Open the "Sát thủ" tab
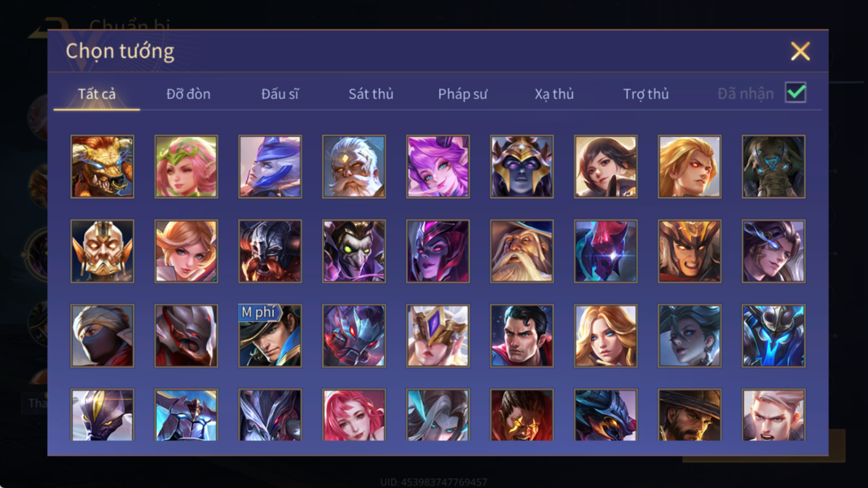 click(x=371, y=94)
